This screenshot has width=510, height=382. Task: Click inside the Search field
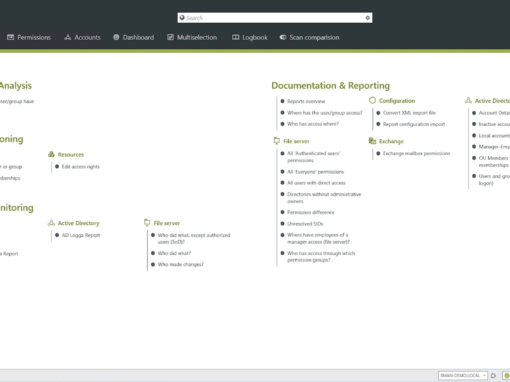[275, 18]
